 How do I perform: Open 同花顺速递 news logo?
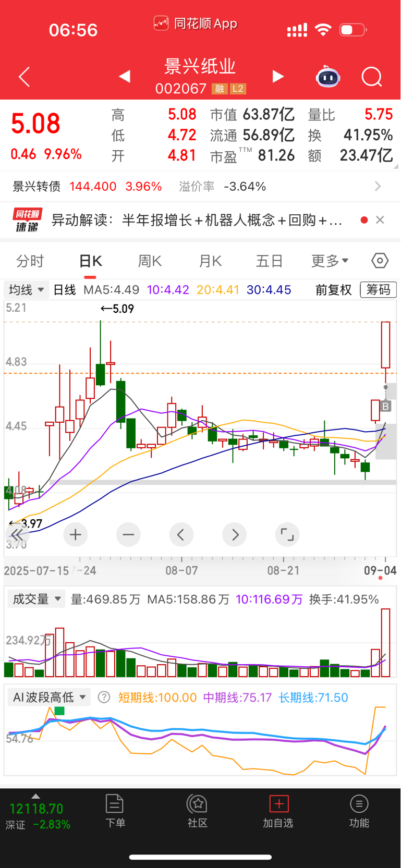pyautogui.click(x=28, y=220)
